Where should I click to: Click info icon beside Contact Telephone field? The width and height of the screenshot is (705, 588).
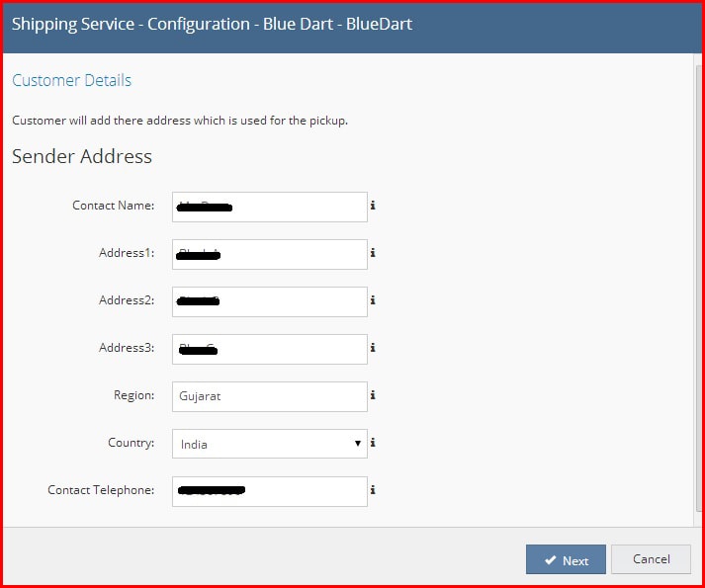click(373, 490)
